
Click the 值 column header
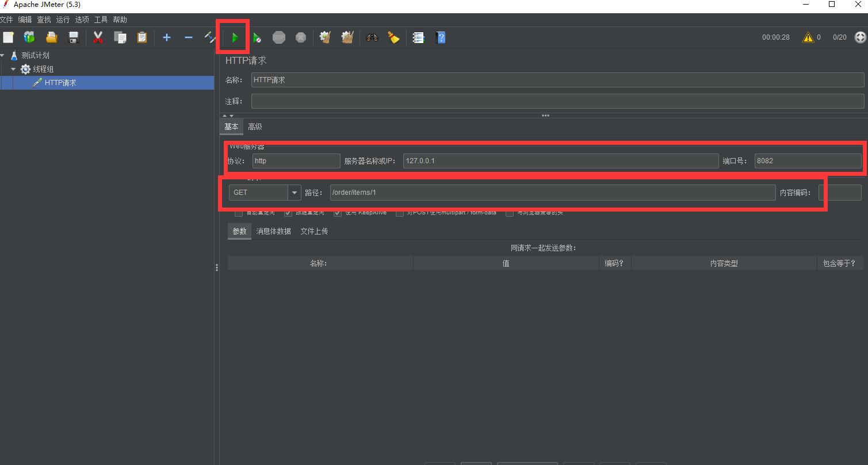[506, 263]
